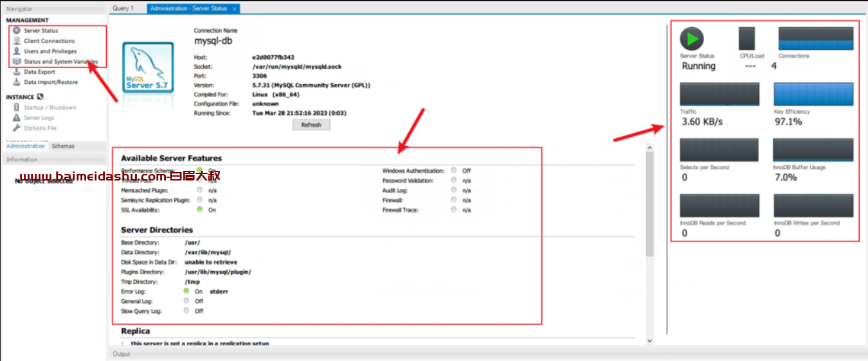Click the Server Logs icon

[x=17, y=118]
